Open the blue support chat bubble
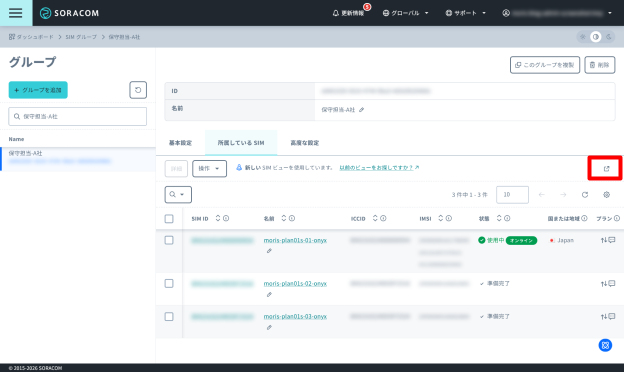624x372 pixels. tap(605, 345)
